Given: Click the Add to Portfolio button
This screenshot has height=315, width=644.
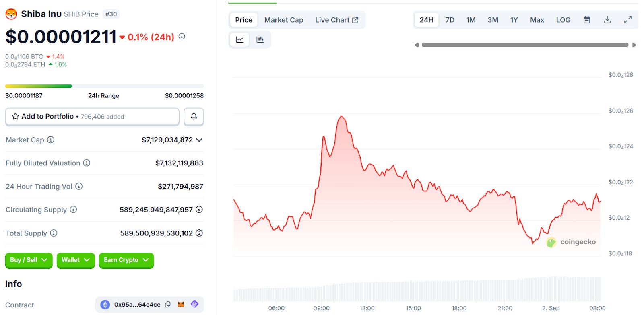Looking at the screenshot, I should tap(92, 116).
